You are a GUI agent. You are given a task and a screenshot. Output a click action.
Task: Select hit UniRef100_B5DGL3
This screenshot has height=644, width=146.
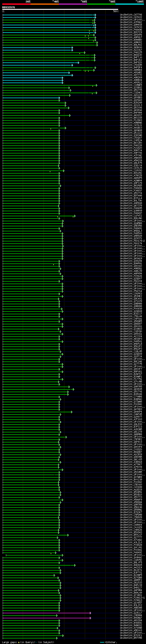tap(131, 231)
